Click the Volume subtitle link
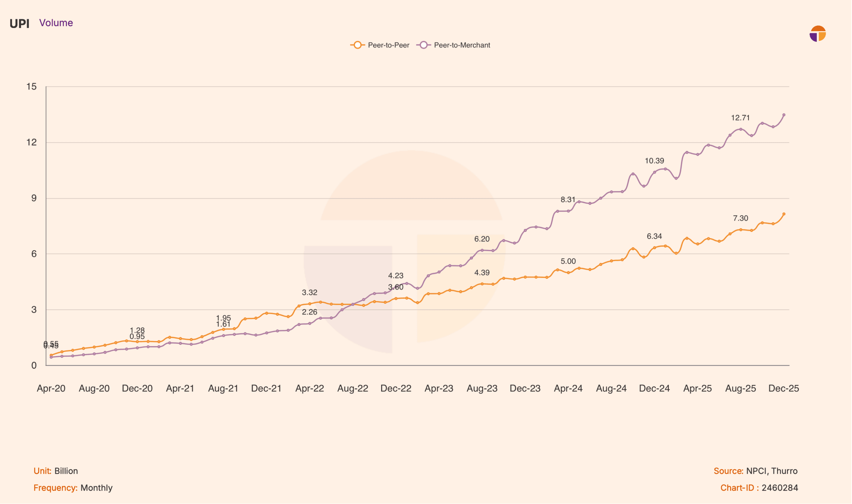The image size is (852, 504). click(x=56, y=23)
